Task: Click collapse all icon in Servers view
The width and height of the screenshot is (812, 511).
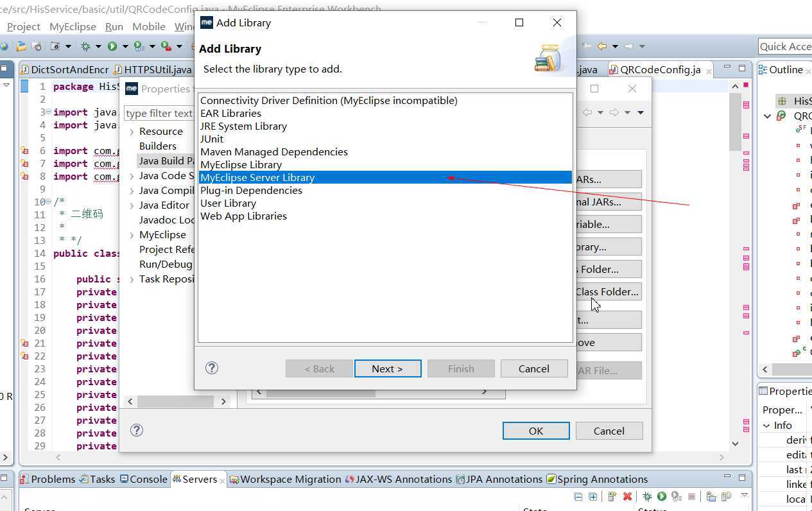Action: (578, 496)
